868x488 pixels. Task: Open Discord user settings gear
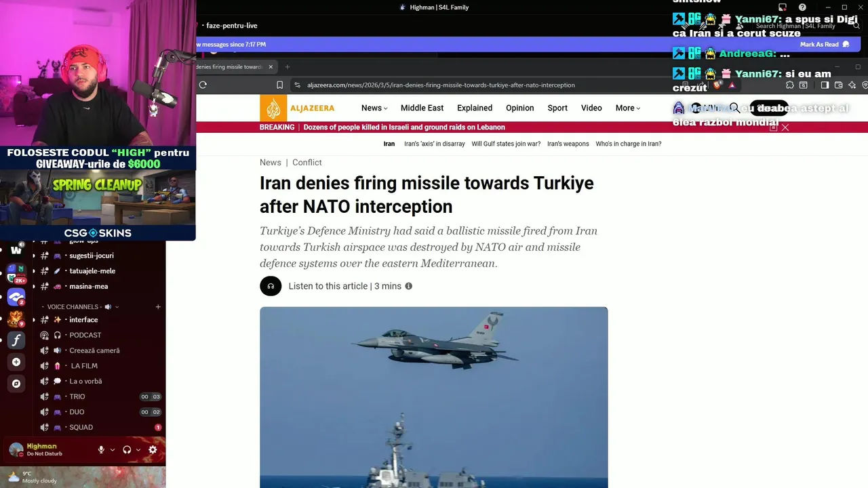[153, 449]
